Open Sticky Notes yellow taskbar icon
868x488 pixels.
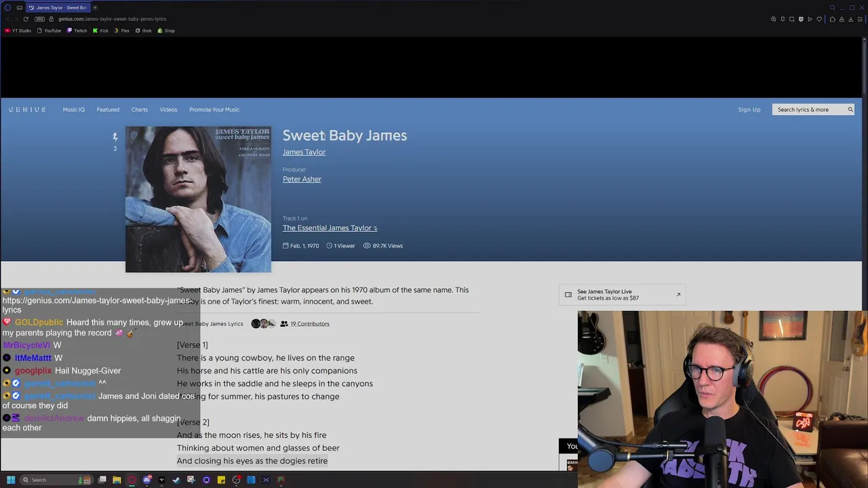[x=221, y=480]
